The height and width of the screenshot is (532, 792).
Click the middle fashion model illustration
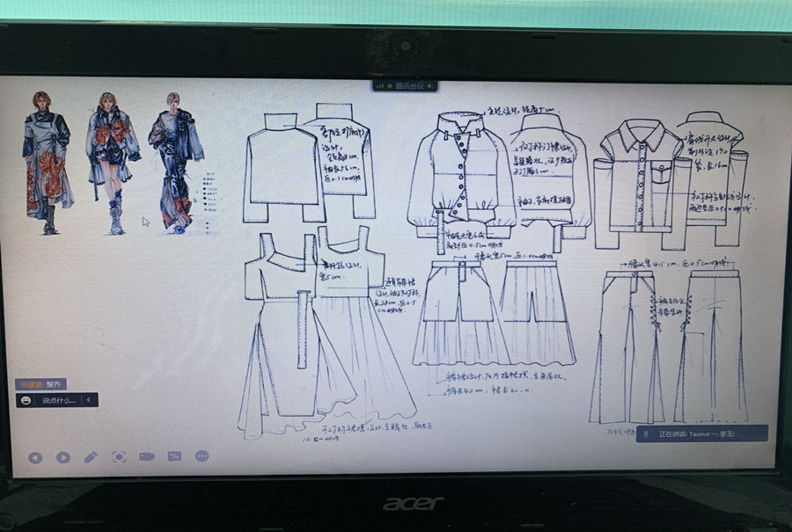pyautogui.click(x=111, y=163)
